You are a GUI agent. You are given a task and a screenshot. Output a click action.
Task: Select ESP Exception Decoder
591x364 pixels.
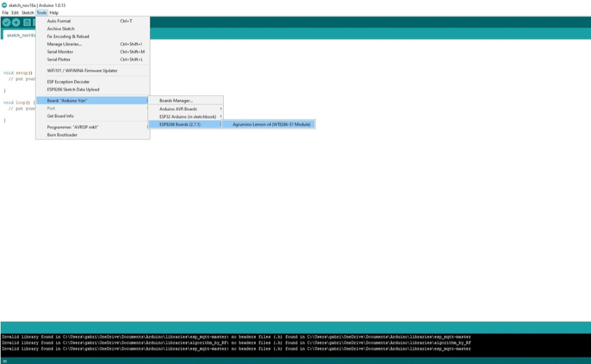coord(93,82)
